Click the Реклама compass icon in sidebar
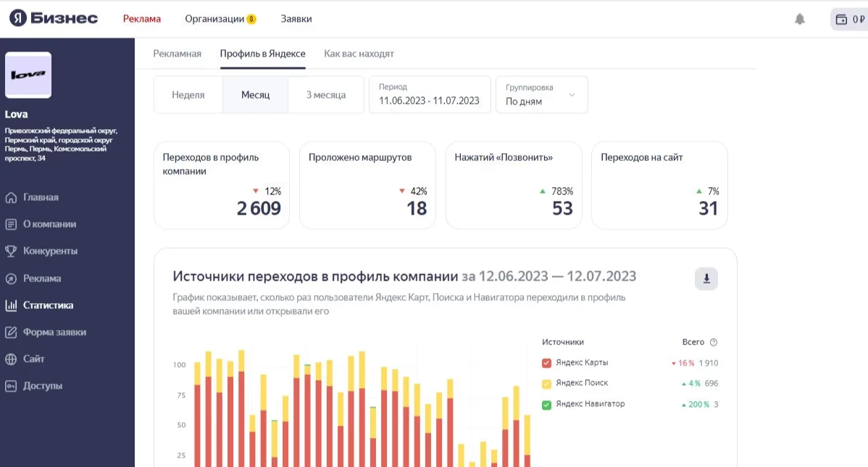 (11, 278)
